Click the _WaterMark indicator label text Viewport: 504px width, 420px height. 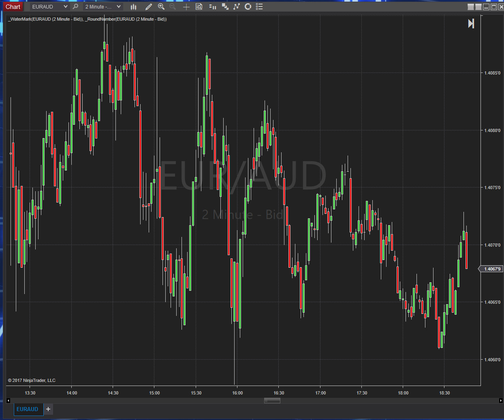pyautogui.click(x=45, y=19)
